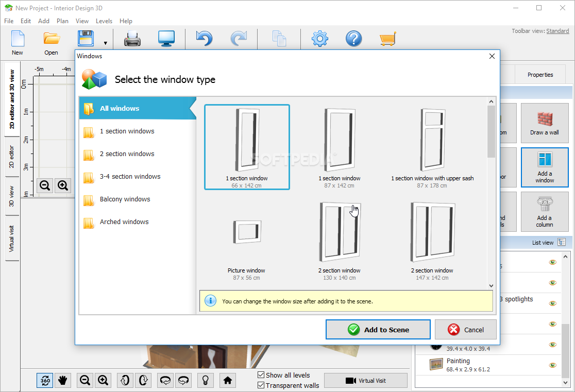
Task: Zoom out in the 3D view toolbar
Action: coord(85,381)
